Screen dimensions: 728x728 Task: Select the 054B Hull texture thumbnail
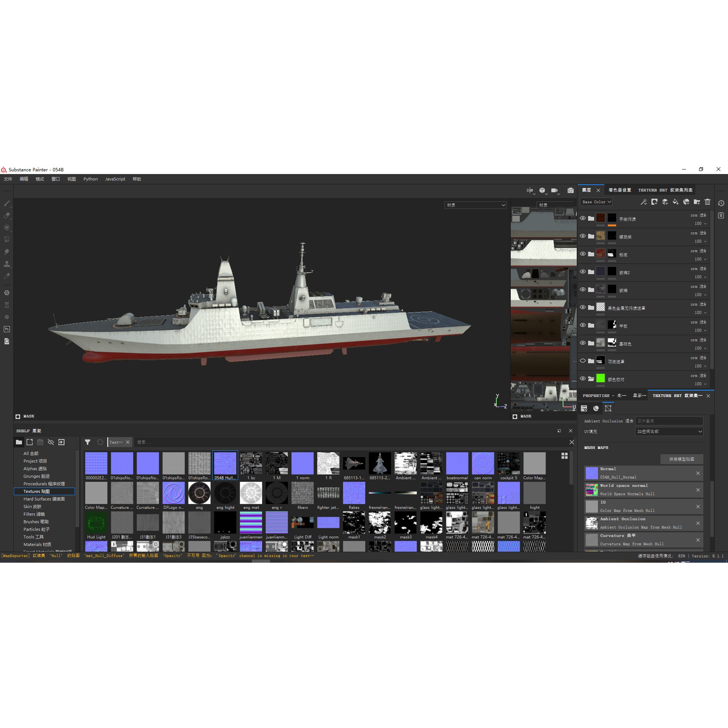point(225,463)
